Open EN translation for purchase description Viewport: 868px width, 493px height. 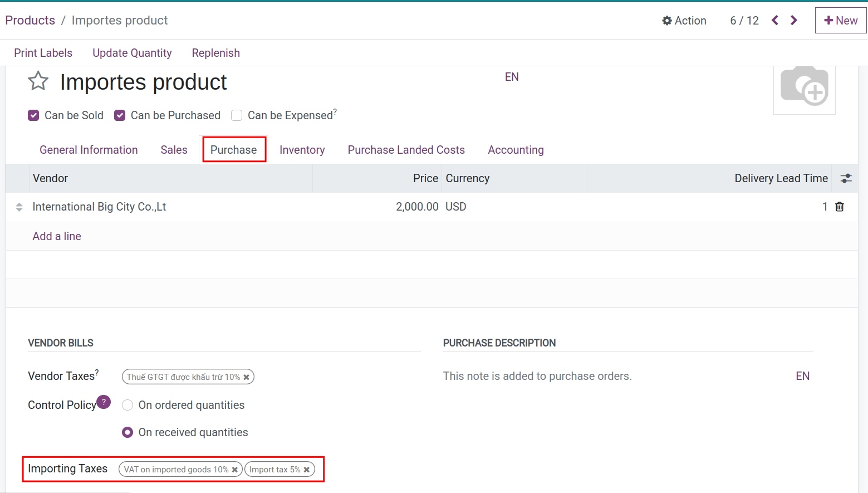(802, 376)
